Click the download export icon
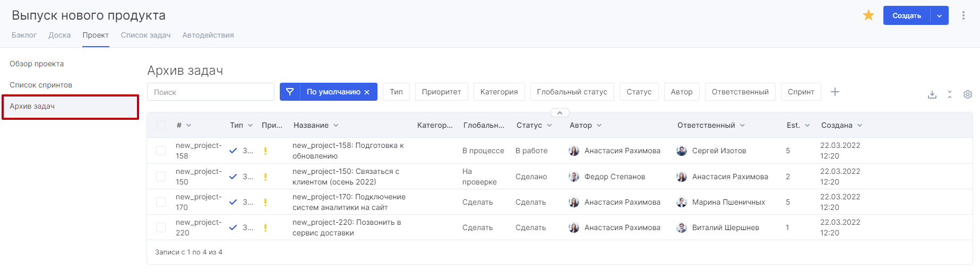The width and height of the screenshot is (980, 272). click(932, 94)
